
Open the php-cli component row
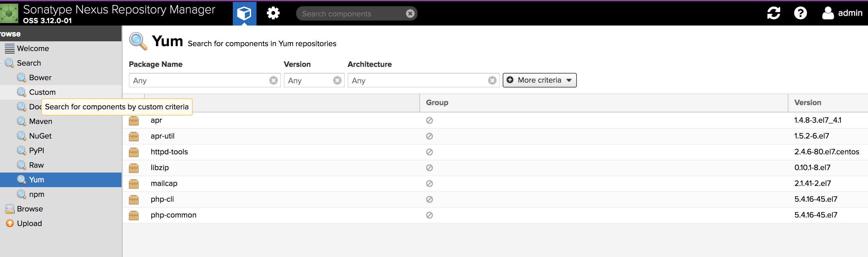click(495, 199)
